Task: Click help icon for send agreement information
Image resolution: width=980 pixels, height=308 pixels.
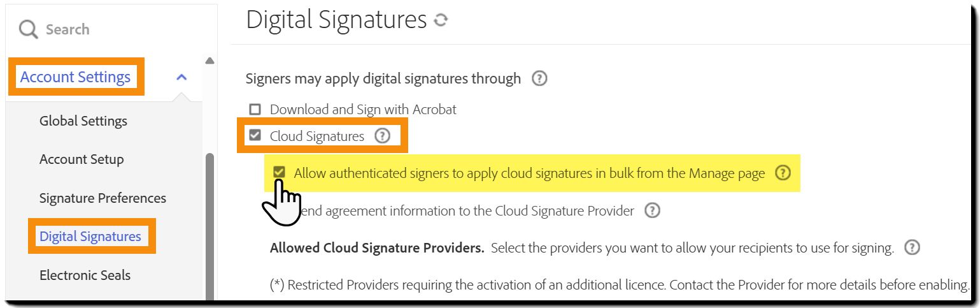Action: click(x=651, y=210)
